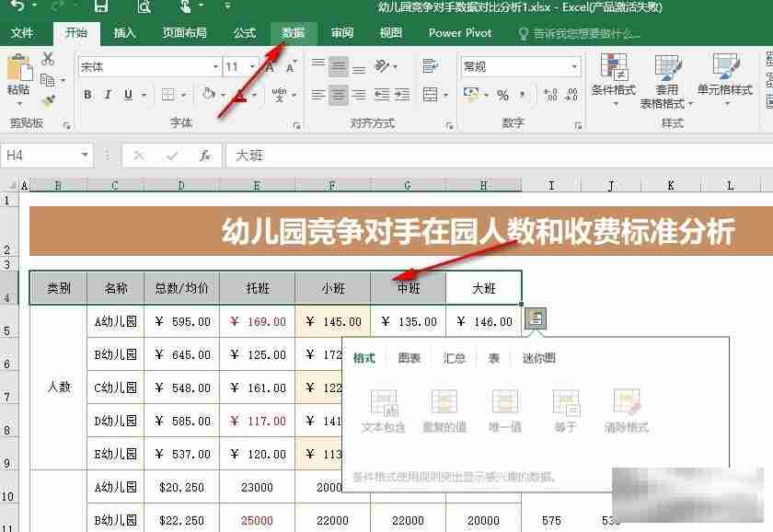Toggle center horizontal alignment
This screenshot has width=773, height=532.
(x=339, y=95)
